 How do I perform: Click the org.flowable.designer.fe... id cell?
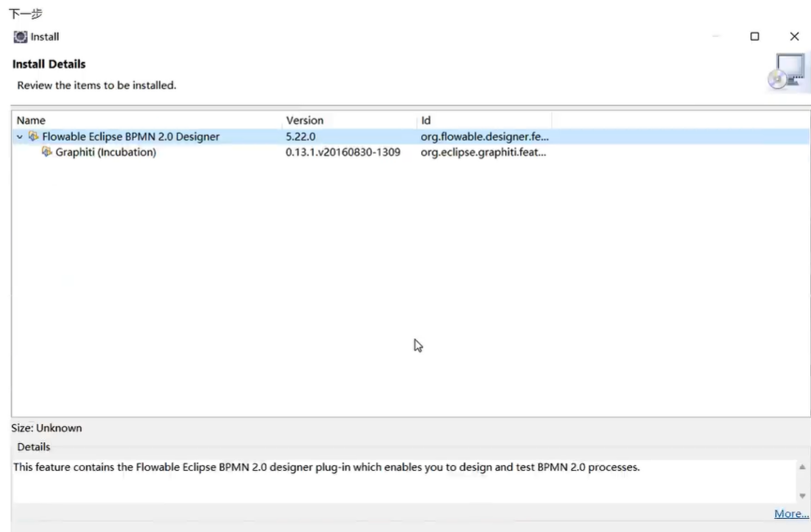485,136
